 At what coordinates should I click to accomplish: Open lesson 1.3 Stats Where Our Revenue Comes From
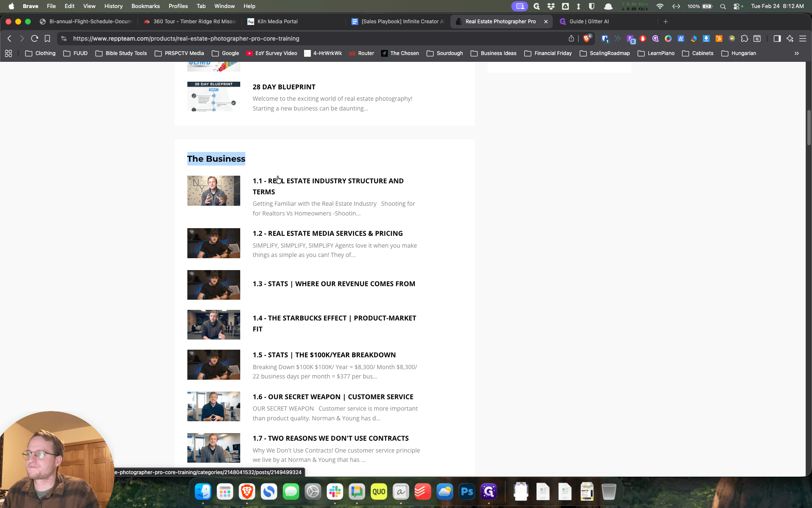click(x=334, y=284)
